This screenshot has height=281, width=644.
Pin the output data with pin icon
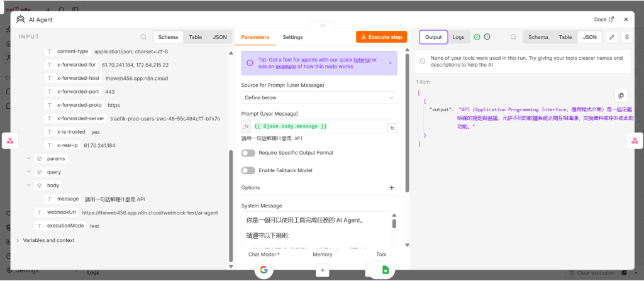click(x=626, y=37)
